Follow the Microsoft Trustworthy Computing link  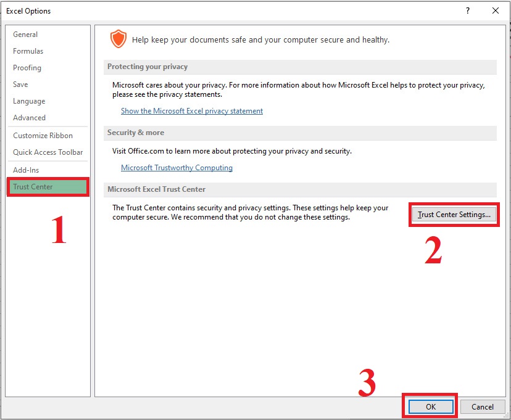(177, 168)
